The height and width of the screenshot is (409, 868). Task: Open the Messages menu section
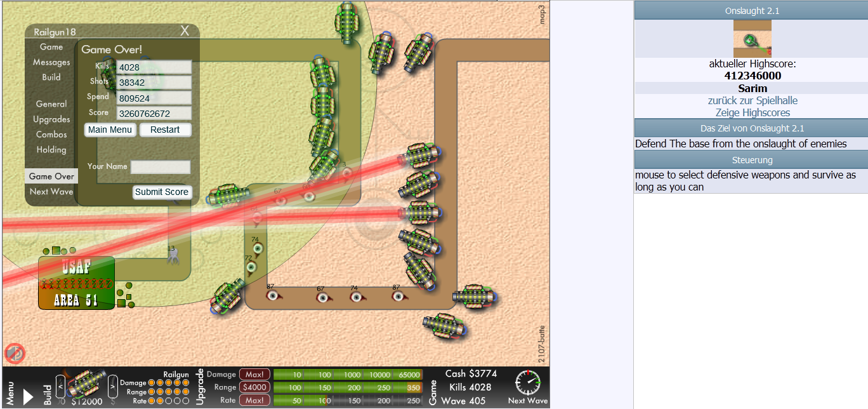[x=51, y=62]
